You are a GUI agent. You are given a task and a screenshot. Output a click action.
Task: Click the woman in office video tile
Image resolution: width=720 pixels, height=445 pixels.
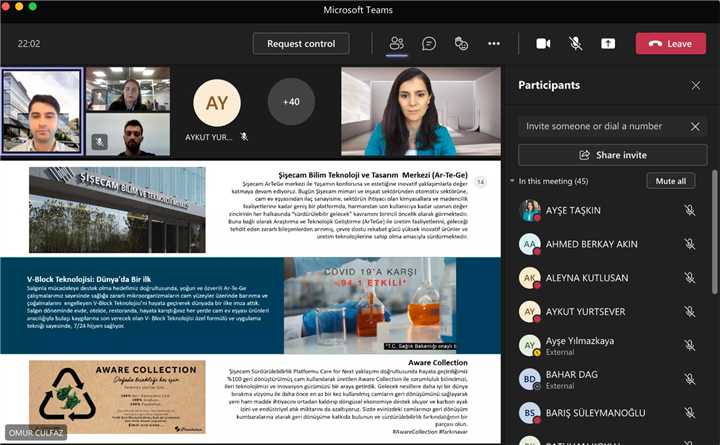(x=128, y=89)
